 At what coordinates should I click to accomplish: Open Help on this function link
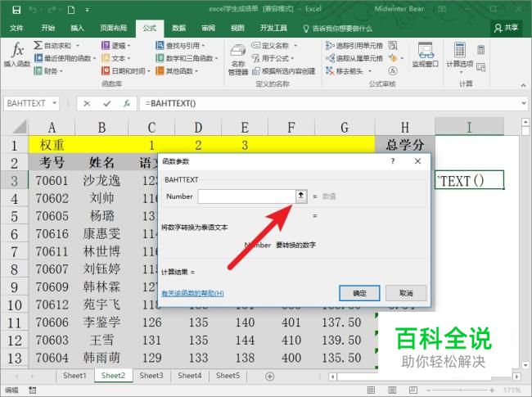[x=192, y=294]
